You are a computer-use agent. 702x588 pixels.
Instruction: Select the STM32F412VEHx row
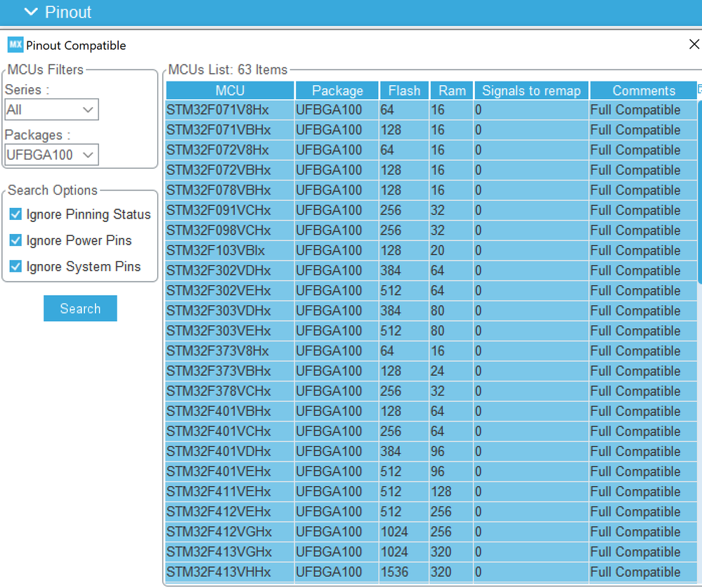pyautogui.click(x=431, y=512)
